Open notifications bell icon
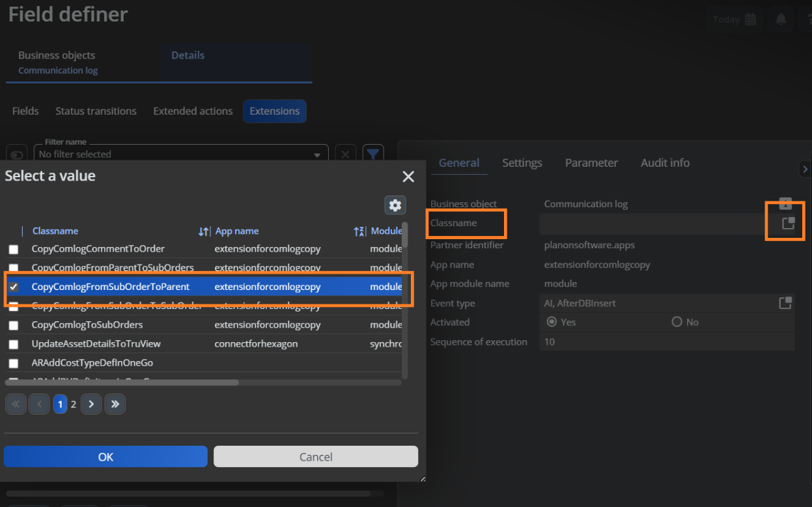This screenshot has width=812, height=507. [781, 20]
